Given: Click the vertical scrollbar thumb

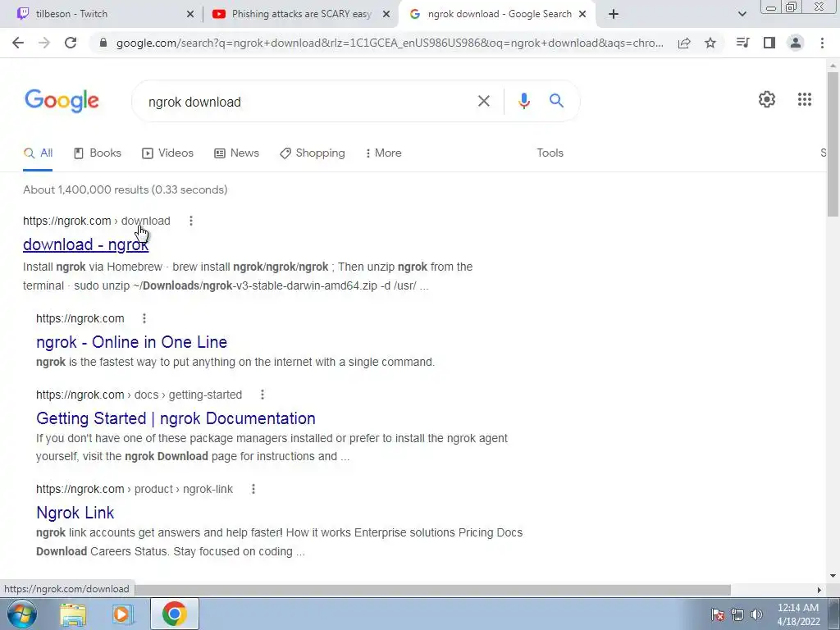Looking at the screenshot, I should tap(833, 144).
